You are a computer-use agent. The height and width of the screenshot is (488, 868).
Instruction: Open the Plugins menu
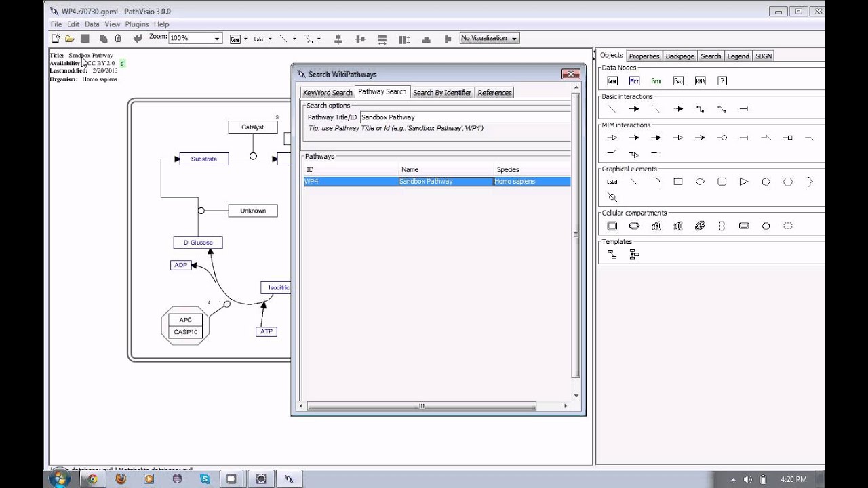137,24
